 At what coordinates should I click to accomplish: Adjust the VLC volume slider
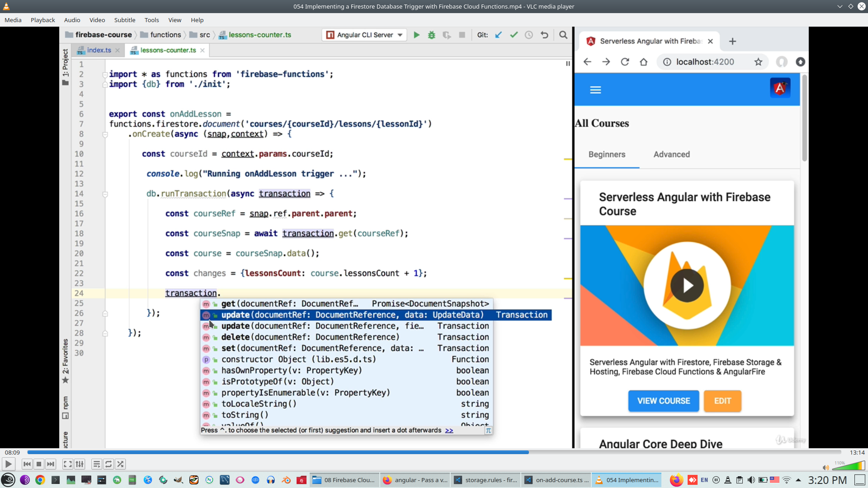(848, 465)
